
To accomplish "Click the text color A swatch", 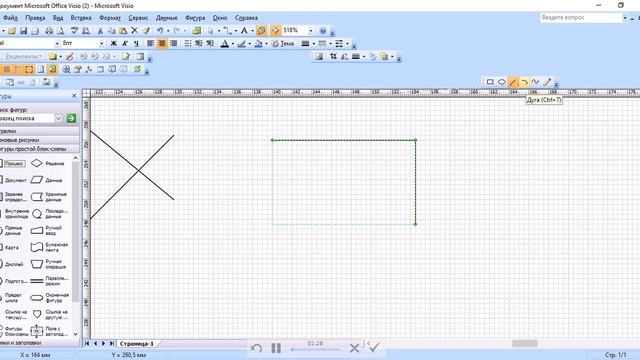I will (224, 43).
